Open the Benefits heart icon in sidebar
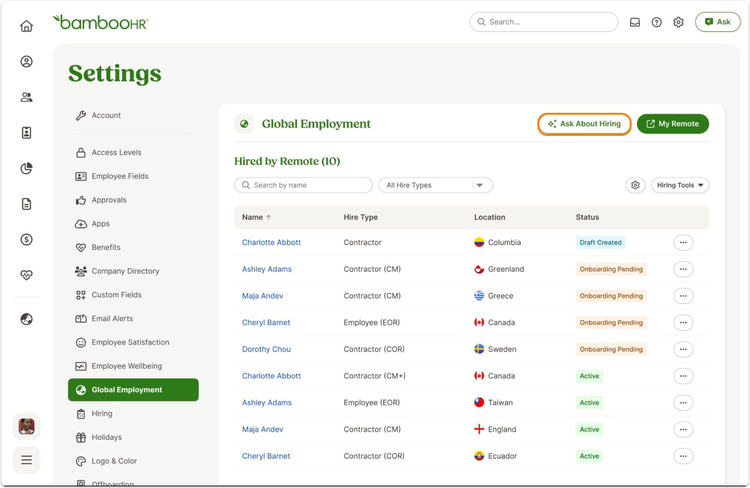The height and width of the screenshot is (488, 750). (x=26, y=275)
